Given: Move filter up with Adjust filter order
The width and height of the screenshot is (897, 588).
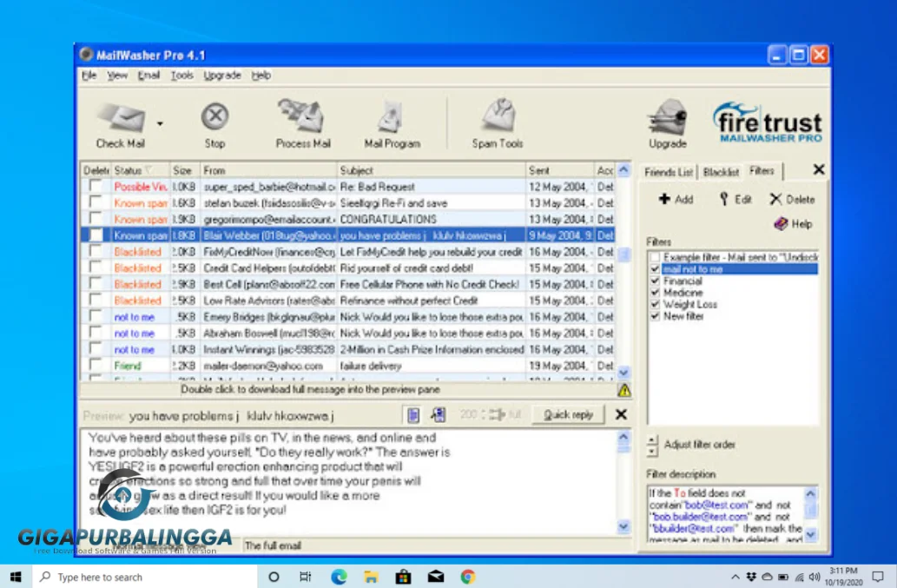Looking at the screenshot, I should click(652, 439).
